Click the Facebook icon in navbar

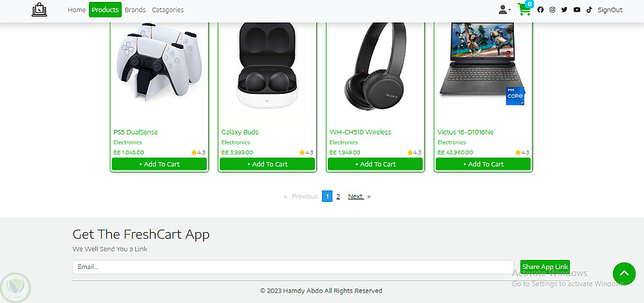point(540,10)
